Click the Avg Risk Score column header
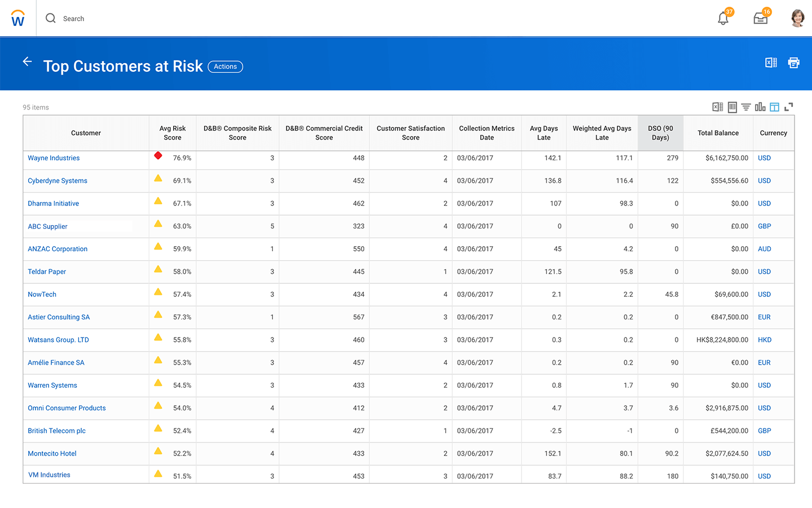 [x=173, y=133]
